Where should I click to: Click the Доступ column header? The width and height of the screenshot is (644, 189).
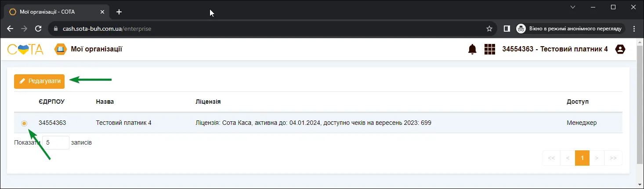[578, 102]
